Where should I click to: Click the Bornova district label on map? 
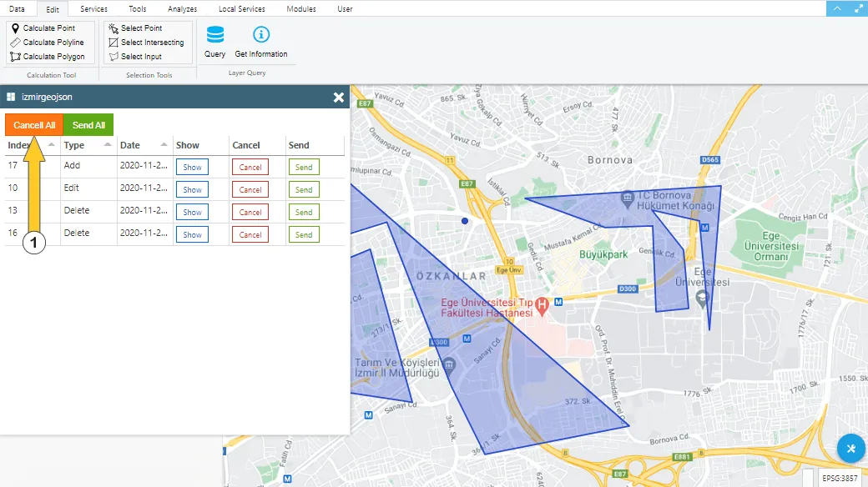(610, 160)
